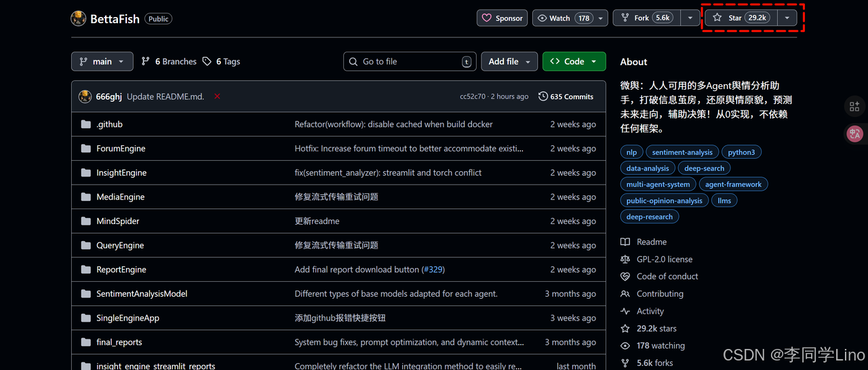Open the MediaEngine folder
868x370 pixels.
click(x=120, y=197)
